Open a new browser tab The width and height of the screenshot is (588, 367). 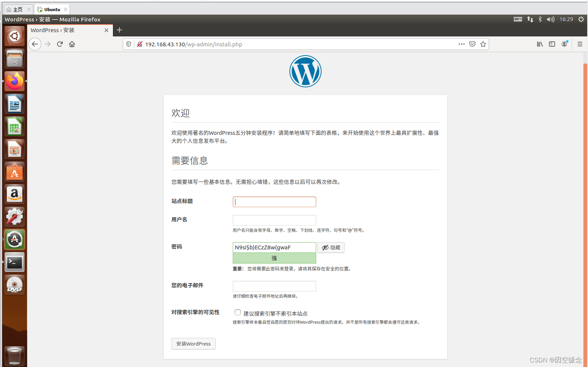tap(119, 30)
